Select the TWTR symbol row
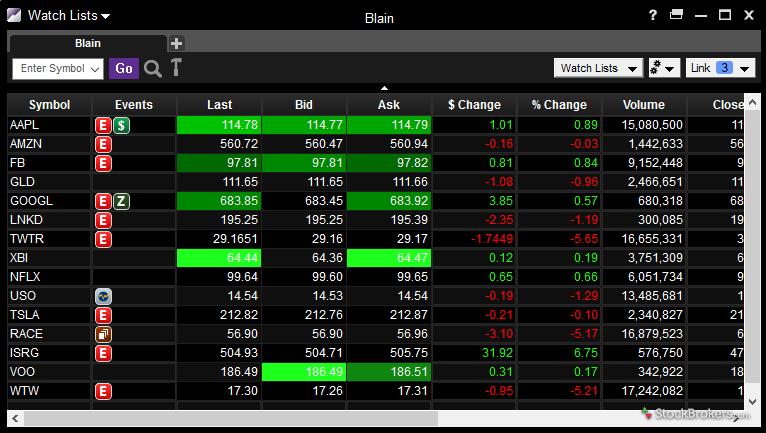 tap(376, 239)
